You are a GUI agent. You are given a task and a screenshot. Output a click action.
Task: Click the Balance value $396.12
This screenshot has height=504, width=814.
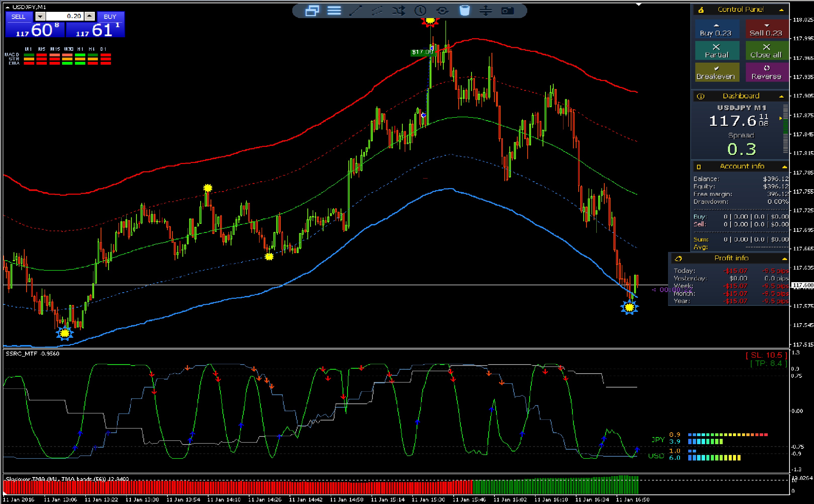(x=776, y=179)
